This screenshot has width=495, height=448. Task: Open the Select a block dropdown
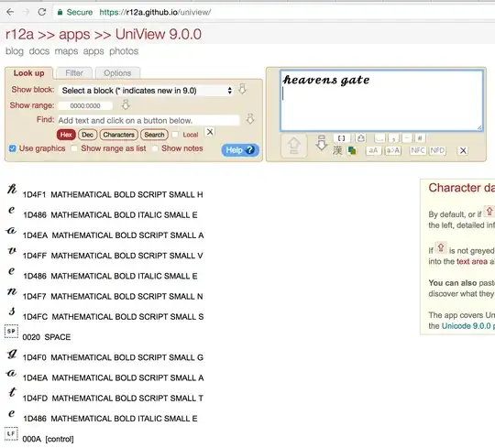(x=146, y=91)
